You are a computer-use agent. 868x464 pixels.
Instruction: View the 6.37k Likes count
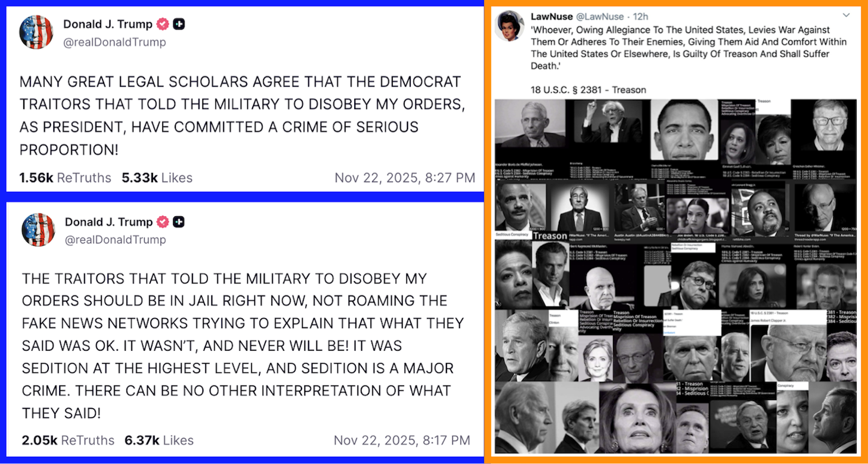tap(159, 440)
